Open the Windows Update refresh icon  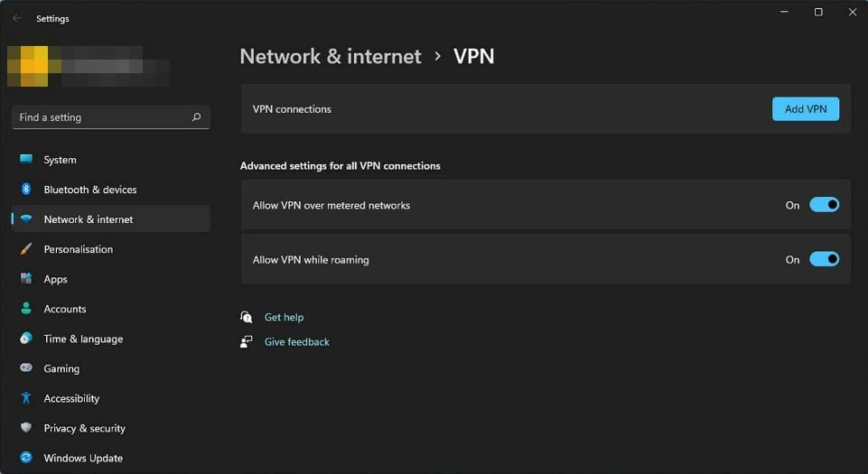26,458
